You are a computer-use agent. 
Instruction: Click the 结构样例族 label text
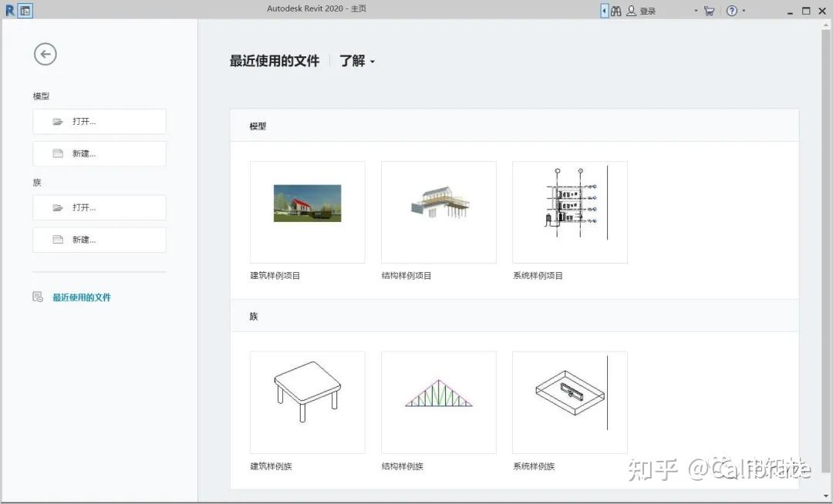pos(402,466)
